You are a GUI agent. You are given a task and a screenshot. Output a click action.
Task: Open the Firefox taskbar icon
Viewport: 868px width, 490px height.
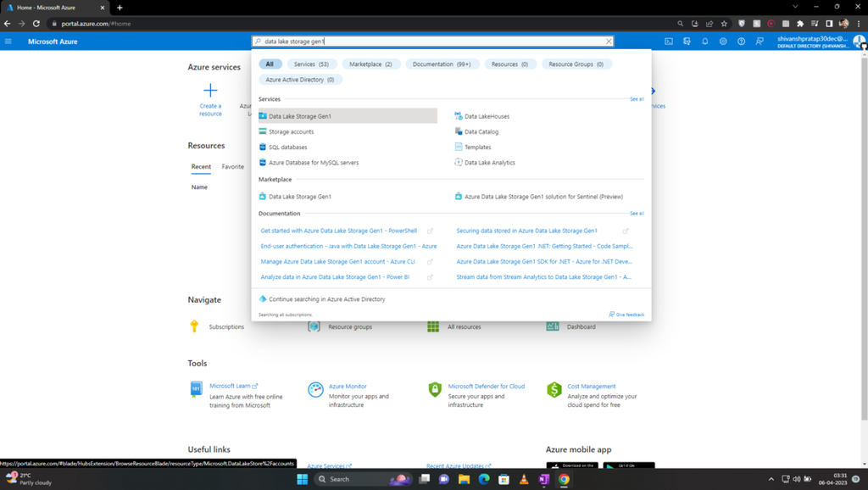click(x=565, y=479)
